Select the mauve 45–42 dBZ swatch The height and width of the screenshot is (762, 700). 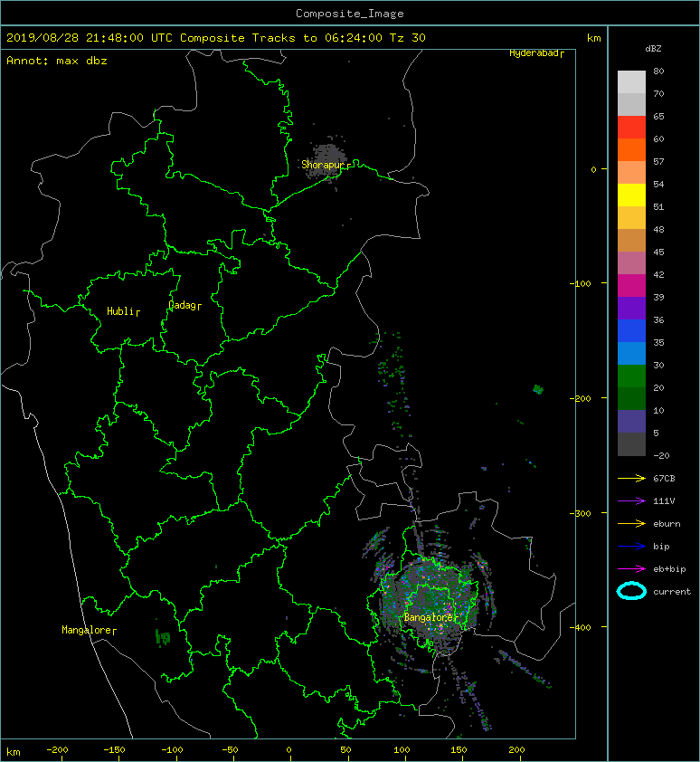pos(631,263)
